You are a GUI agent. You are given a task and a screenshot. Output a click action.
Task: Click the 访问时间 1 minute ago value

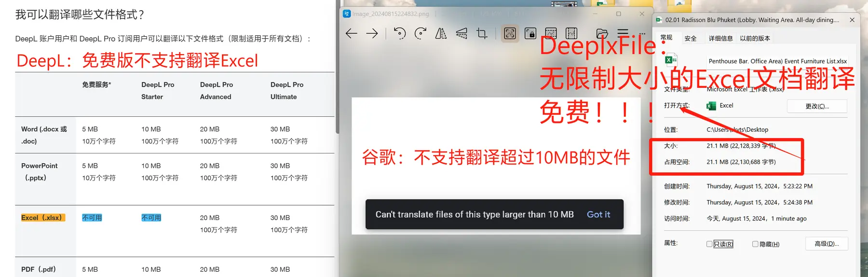757,219
